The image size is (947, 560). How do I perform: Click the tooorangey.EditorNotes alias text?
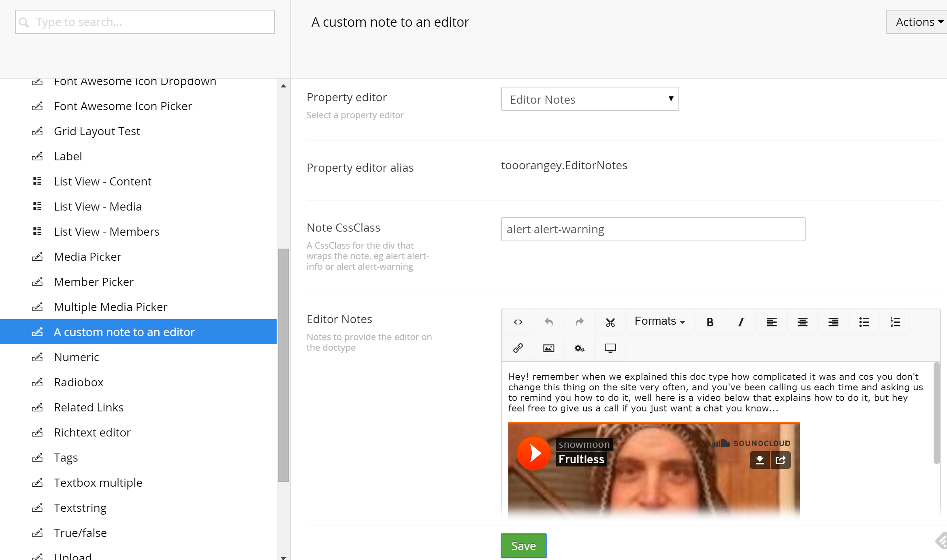point(564,165)
